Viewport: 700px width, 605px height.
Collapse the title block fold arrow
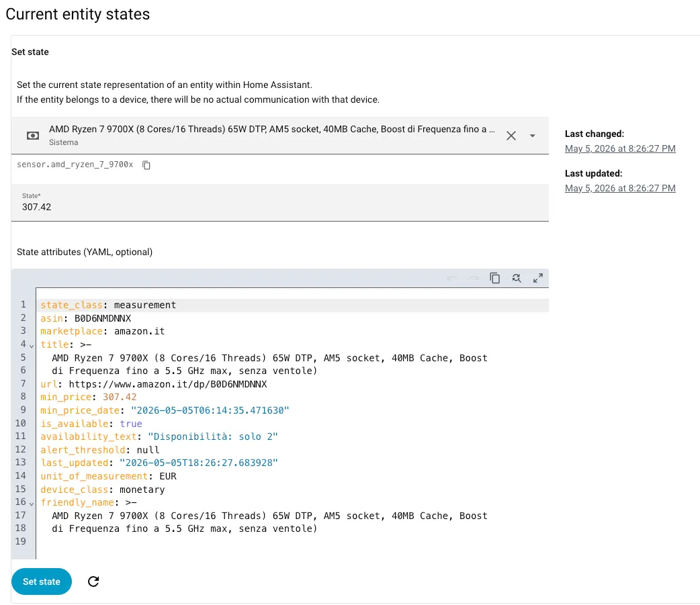[x=32, y=346]
